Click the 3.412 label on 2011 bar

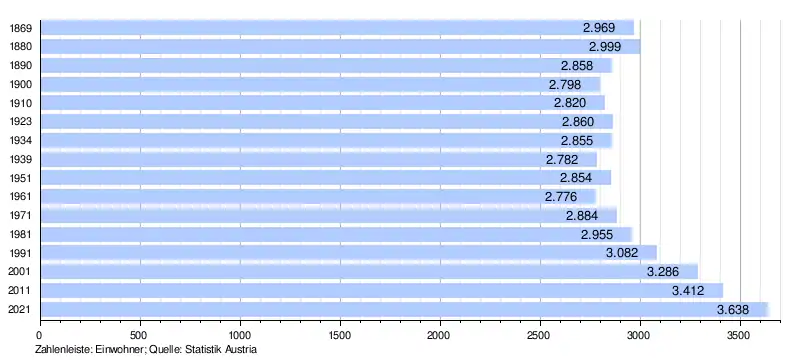pos(688,291)
